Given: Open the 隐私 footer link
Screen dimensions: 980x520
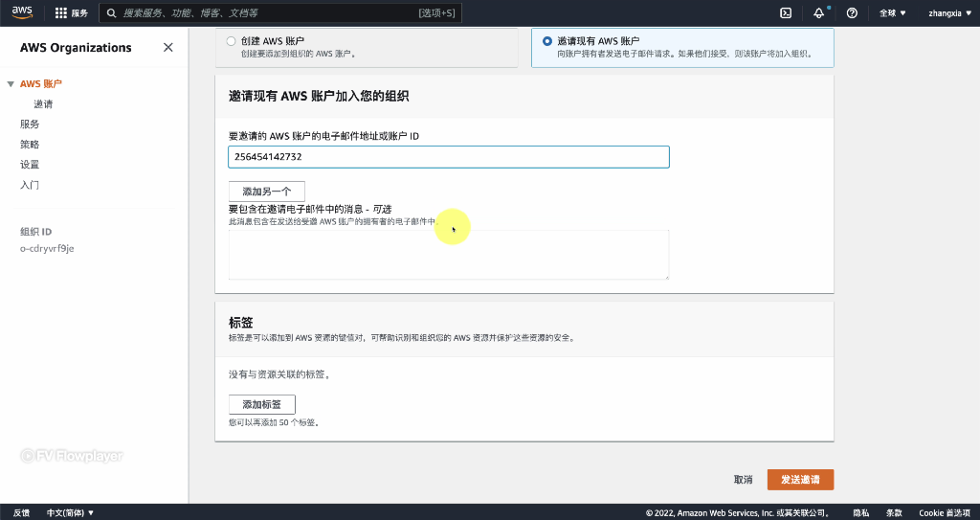Looking at the screenshot, I should coord(861,512).
